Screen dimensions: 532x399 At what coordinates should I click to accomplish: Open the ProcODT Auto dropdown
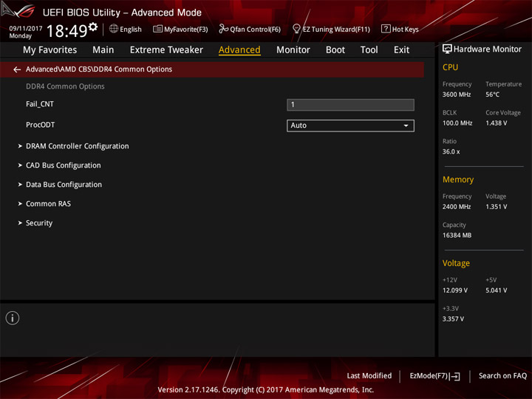tap(350, 126)
